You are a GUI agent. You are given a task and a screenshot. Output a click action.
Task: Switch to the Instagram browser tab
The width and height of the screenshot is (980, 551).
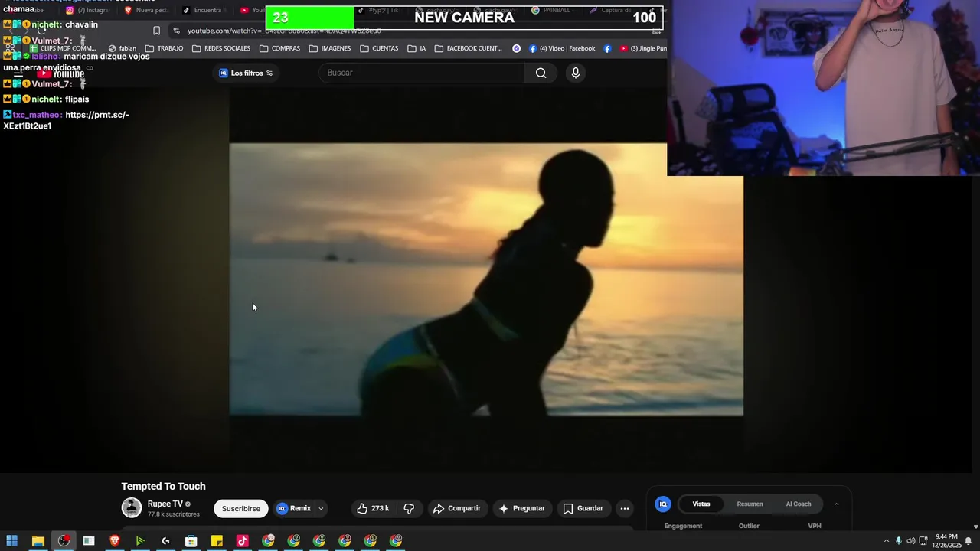(87, 11)
